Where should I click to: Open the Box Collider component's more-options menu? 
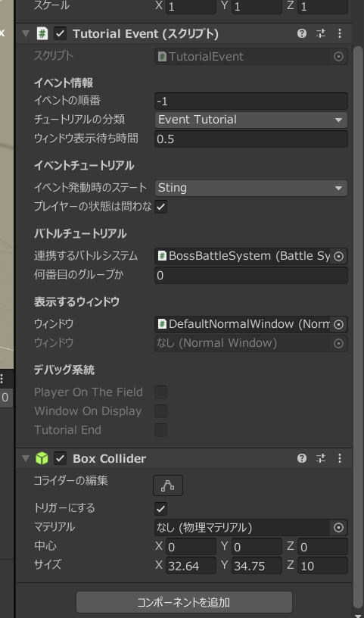tap(340, 458)
